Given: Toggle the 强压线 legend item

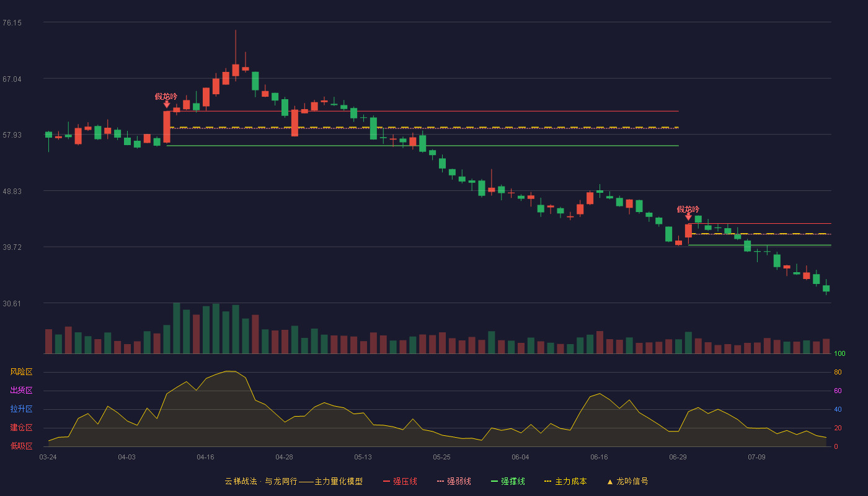Looking at the screenshot, I should point(400,481).
